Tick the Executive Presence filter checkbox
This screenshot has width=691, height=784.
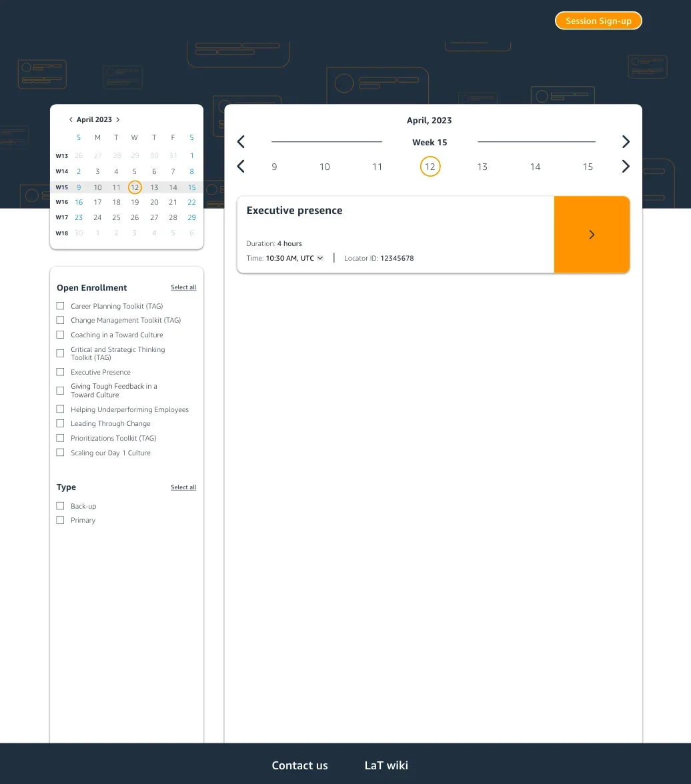click(x=60, y=372)
